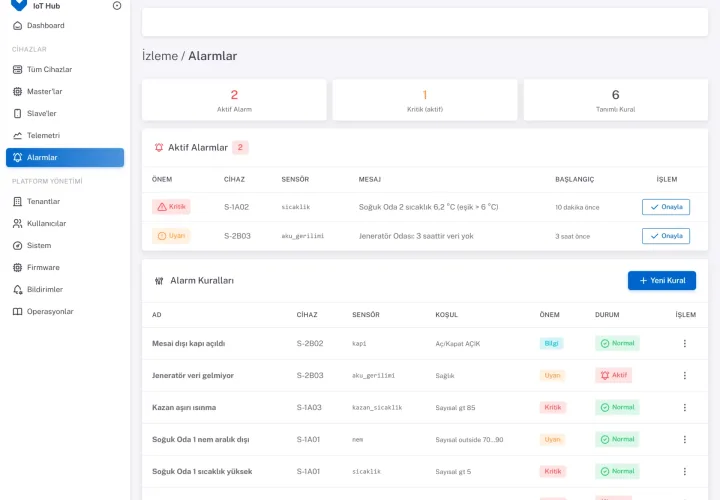Open actions menu for Mesai dışı kapı açıldı
This screenshot has height=500, width=720.
point(685,343)
